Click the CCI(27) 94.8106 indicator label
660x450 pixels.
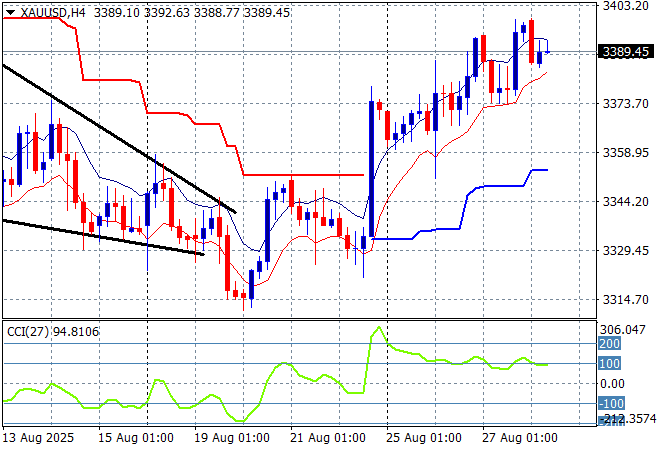(x=53, y=332)
